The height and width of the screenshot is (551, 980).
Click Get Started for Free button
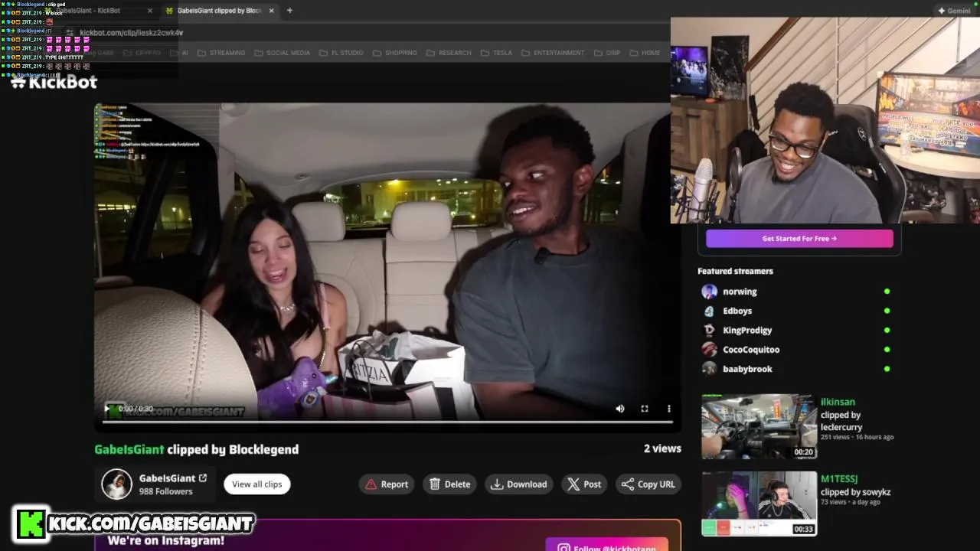(799, 239)
